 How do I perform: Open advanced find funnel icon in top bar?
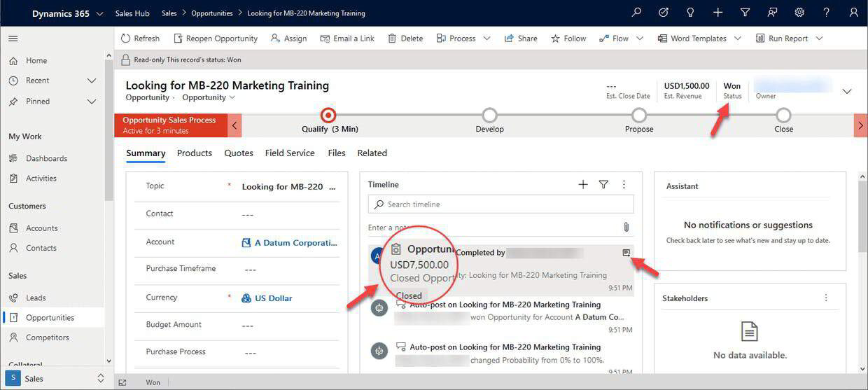745,13
